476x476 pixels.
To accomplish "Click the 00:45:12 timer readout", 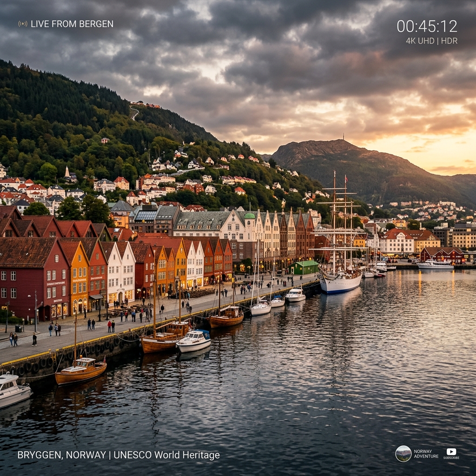I will pyautogui.click(x=427, y=26).
